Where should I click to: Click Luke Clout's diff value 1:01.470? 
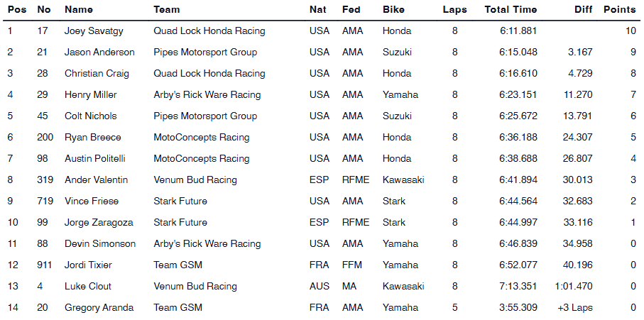[574, 287]
